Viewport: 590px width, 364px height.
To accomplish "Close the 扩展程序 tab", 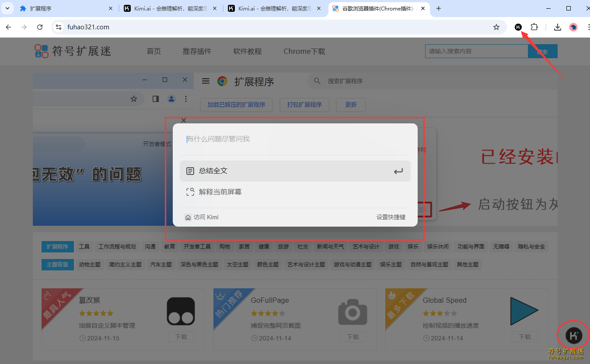I will coord(111,8).
